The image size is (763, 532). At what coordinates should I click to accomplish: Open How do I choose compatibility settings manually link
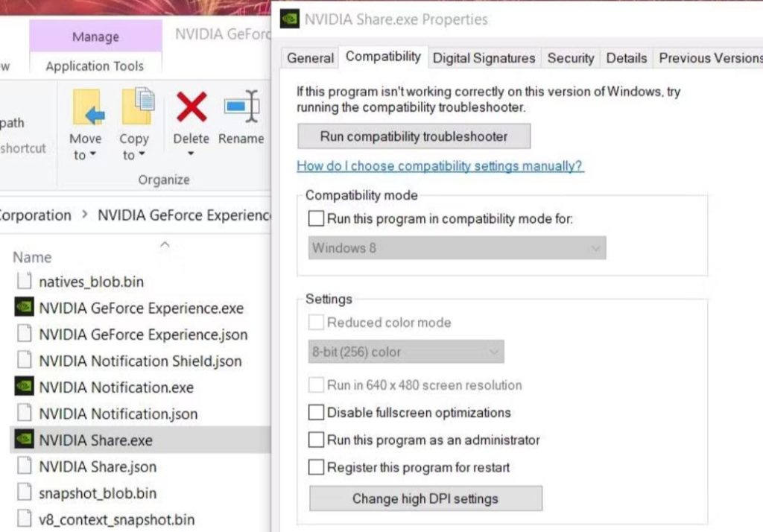coord(440,166)
